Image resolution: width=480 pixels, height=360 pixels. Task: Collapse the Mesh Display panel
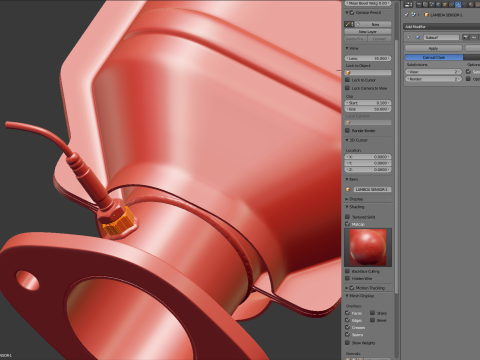[x=347, y=296]
